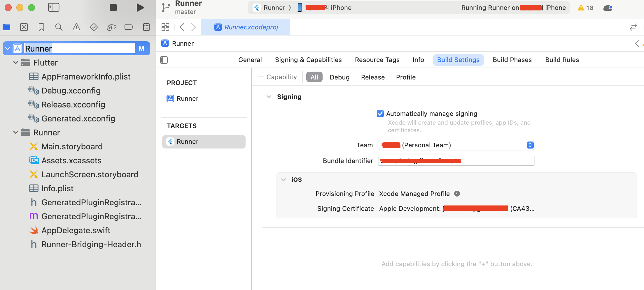
Task: Select the Profile configuration filter
Action: pos(406,77)
